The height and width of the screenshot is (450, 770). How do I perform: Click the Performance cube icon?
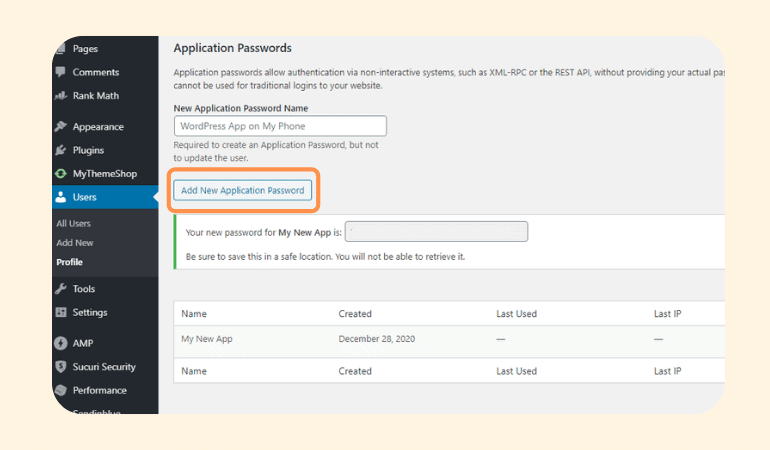tap(61, 390)
